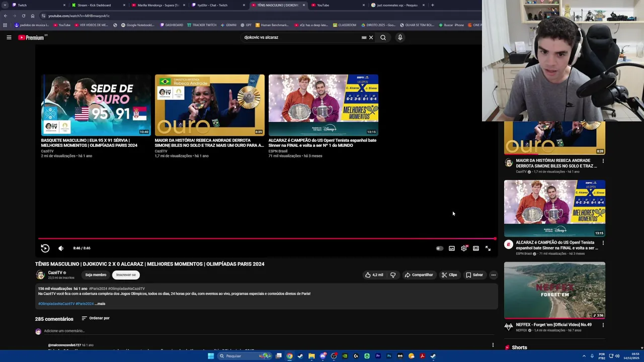Open options for sidebar Alcaraz campeão video
The width and height of the screenshot is (644, 362).
[x=603, y=243]
